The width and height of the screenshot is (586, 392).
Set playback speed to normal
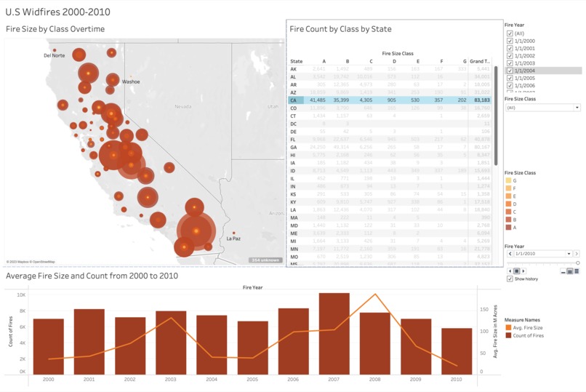point(570,271)
